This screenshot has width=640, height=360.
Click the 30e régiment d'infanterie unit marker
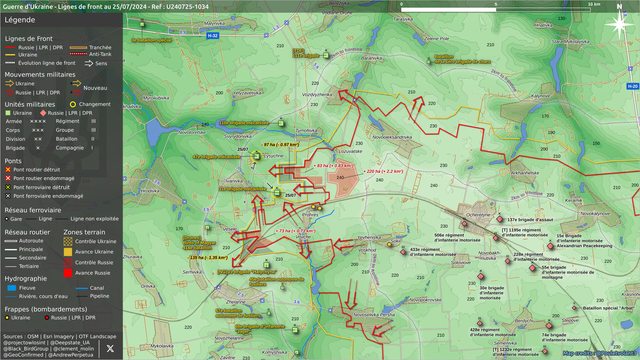point(481,277)
